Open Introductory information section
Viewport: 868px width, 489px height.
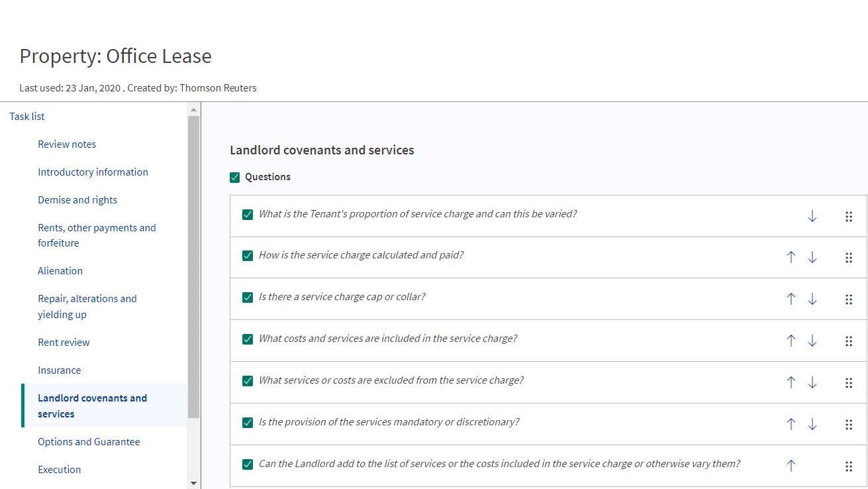coord(93,172)
